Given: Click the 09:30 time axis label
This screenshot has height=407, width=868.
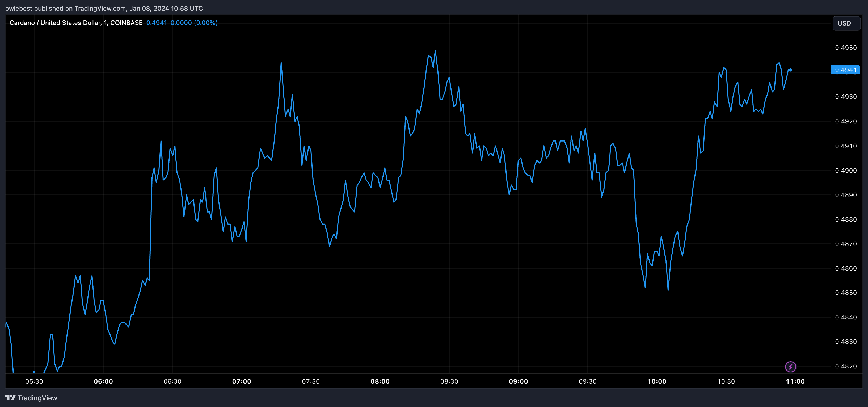Looking at the screenshot, I should tap(588, 381).
